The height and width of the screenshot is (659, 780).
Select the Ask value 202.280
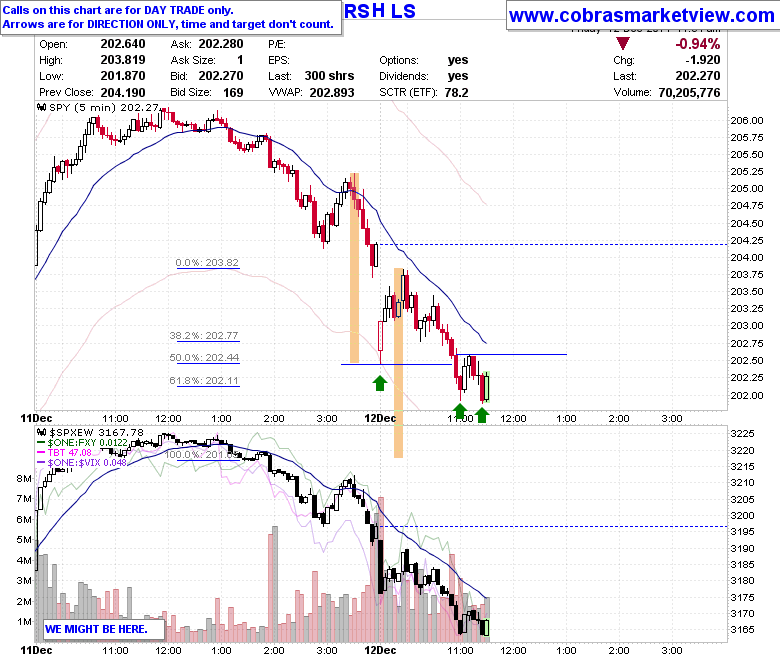tap(221, 44)
